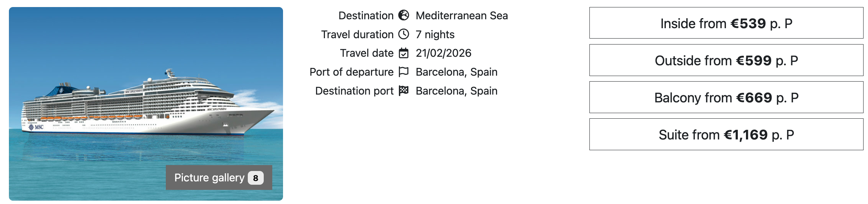This screenshot has height=204, width=868.
Task: Click Barcelona, Spain next to Destination port
Action: 456,91
